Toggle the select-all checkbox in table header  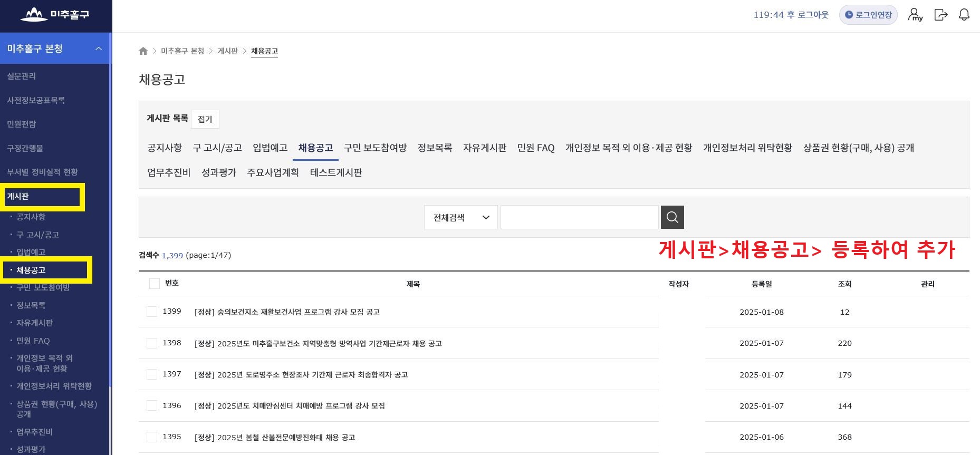click(154, 284)
